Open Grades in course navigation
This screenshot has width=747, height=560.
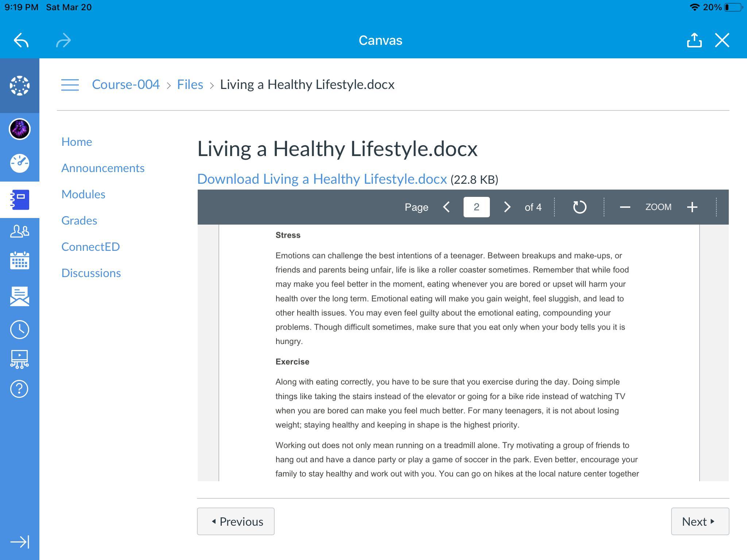tap(79, 221)
